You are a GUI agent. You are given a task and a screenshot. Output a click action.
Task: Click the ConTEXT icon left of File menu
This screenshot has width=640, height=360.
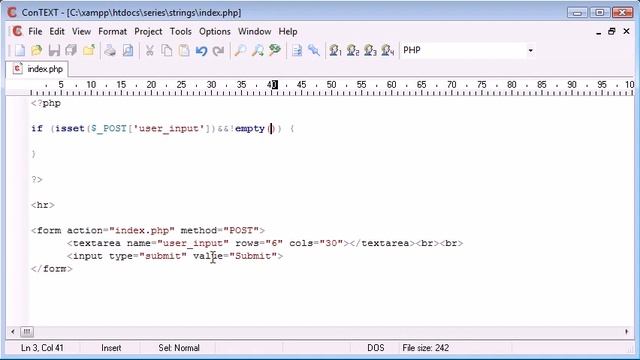(17, 31)
